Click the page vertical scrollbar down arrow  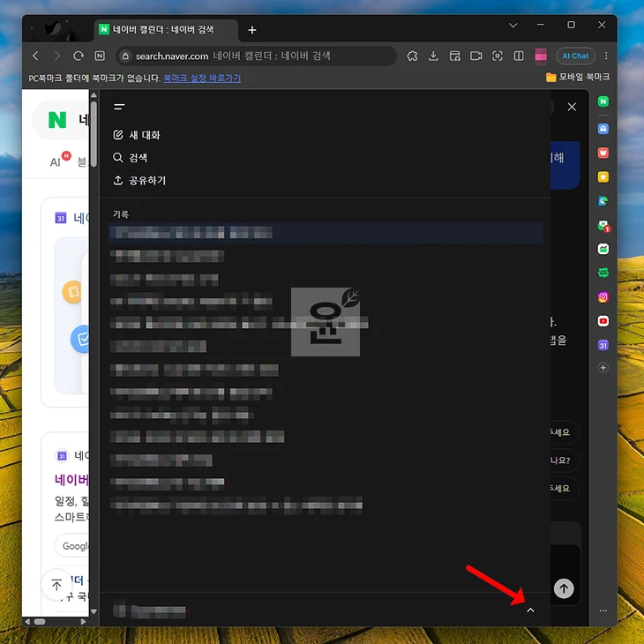(x=94, y=611)
